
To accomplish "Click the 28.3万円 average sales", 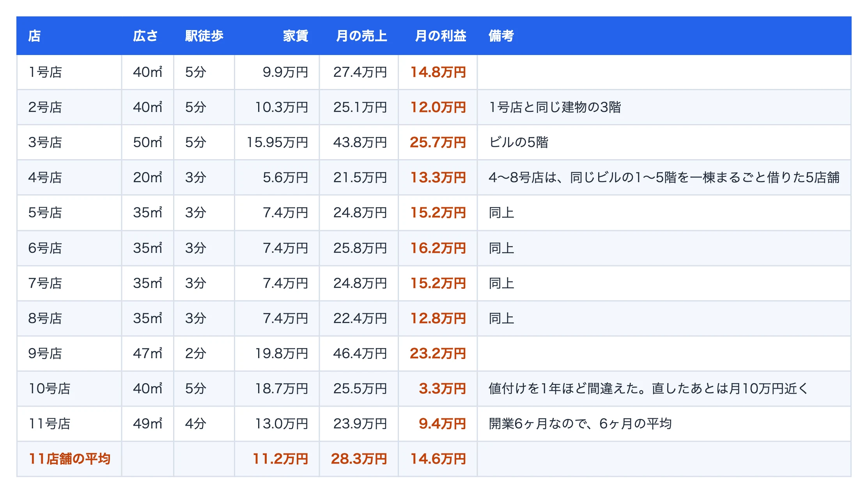I will click(359, 459).
